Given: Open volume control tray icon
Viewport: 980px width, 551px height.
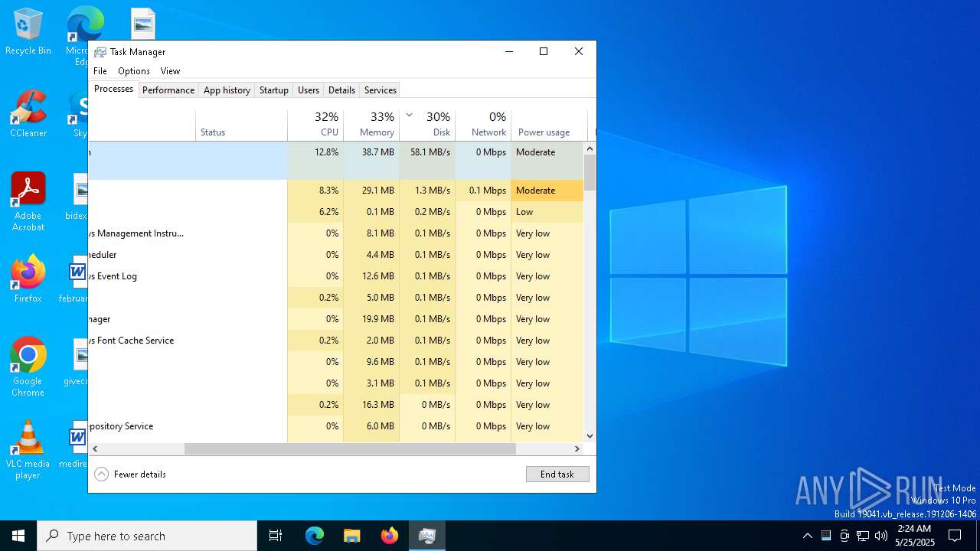Looking at the screenshot, I should point(881,536).
